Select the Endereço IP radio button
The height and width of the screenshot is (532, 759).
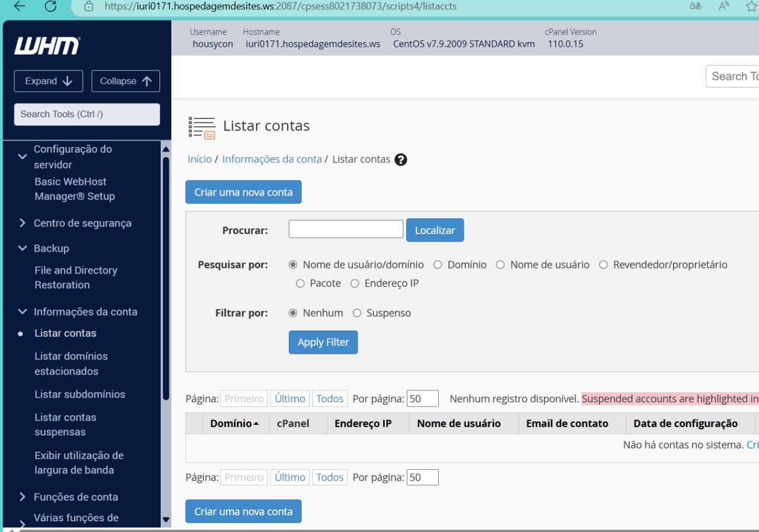click(355, 283)
